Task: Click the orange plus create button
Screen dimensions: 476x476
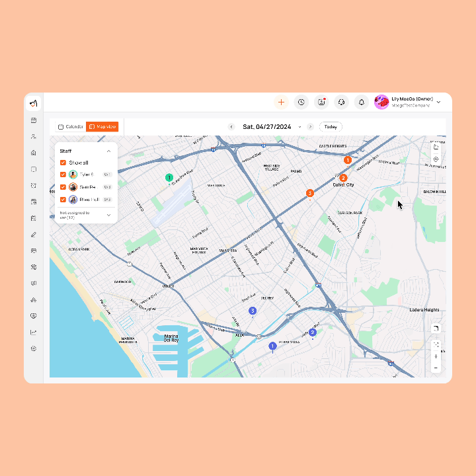Action: (x=281, y=102)
